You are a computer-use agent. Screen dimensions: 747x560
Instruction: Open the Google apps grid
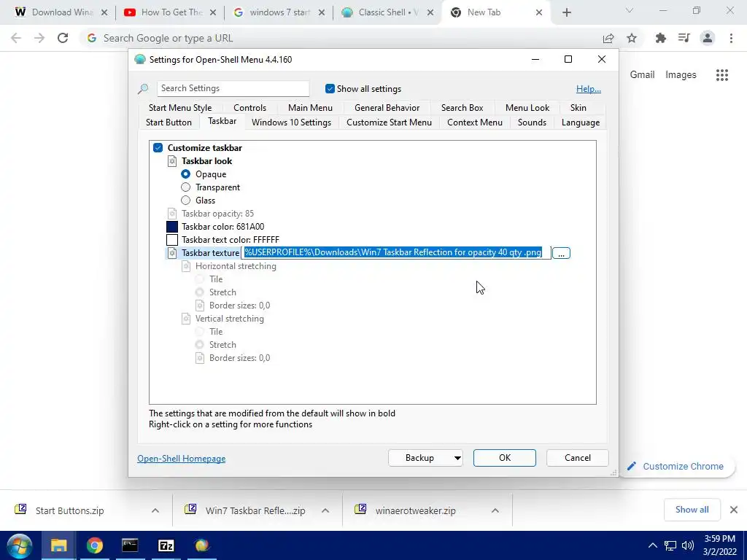pyautogui.click(x=722, y=75)
